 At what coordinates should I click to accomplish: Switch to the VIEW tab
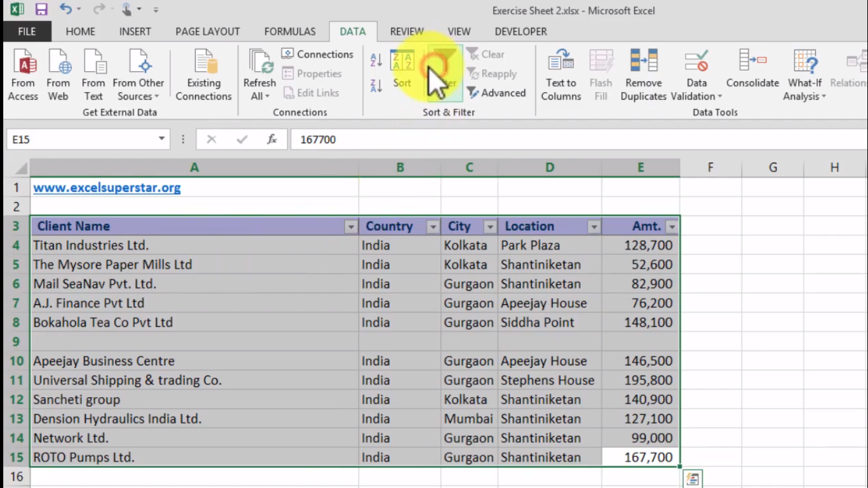click(x=459, y=31)
